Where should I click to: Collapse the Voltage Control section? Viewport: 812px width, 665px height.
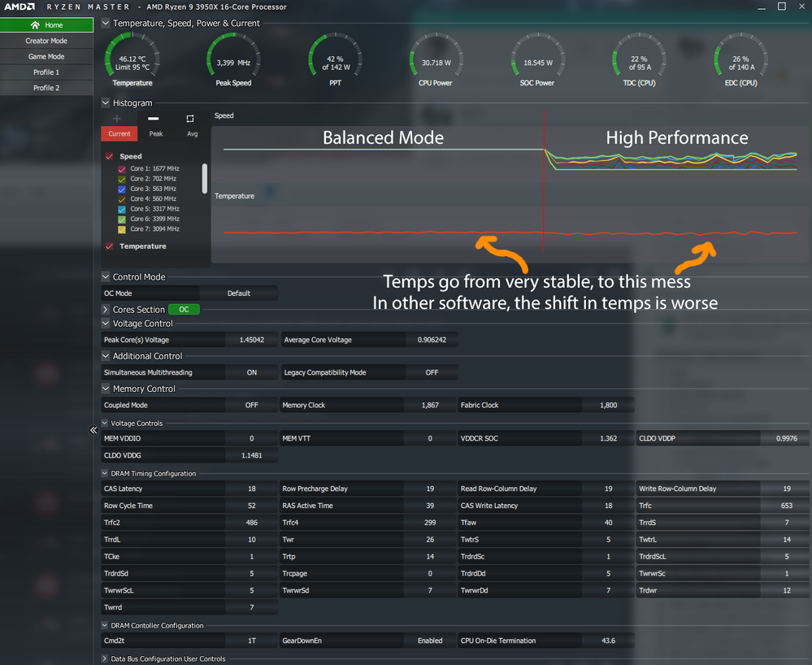[106, 324]
